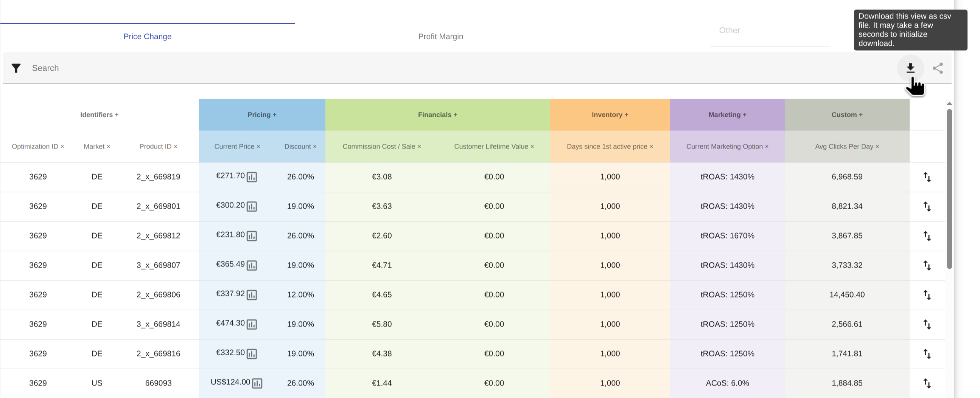
Task: Click swap arrows on row 2_x_669801
Action: [927, 206]
